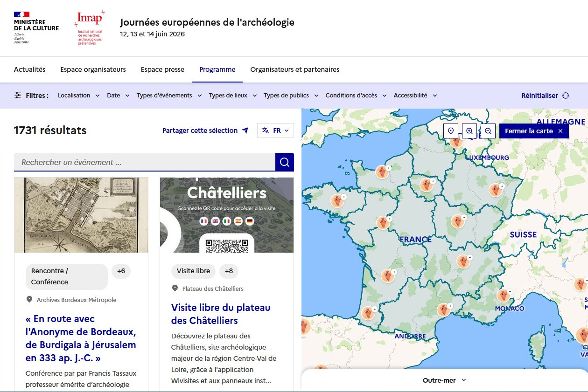The image size is (588, 392).
Task: Focus the Rechercher un événement field
Action: 145,162
